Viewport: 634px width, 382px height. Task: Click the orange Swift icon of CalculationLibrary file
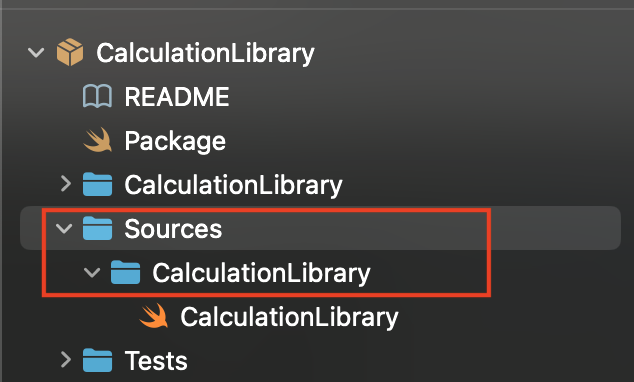[154, 316]
